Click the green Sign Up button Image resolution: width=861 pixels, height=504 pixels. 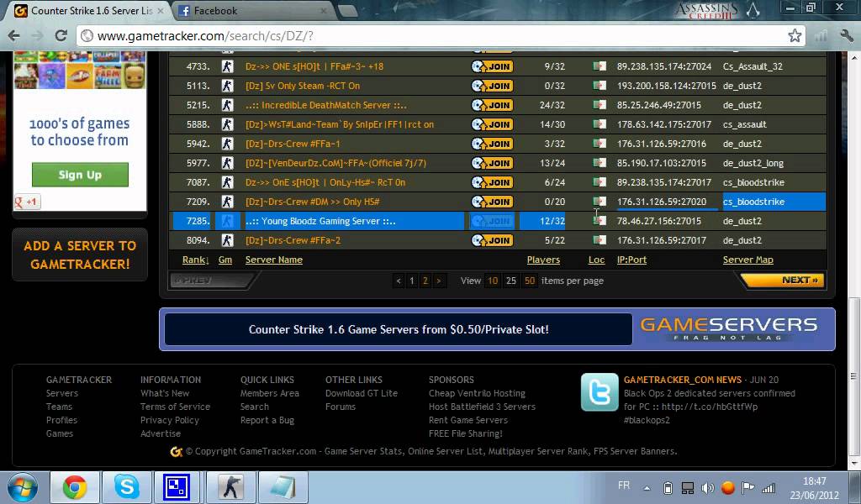(80, 175)
